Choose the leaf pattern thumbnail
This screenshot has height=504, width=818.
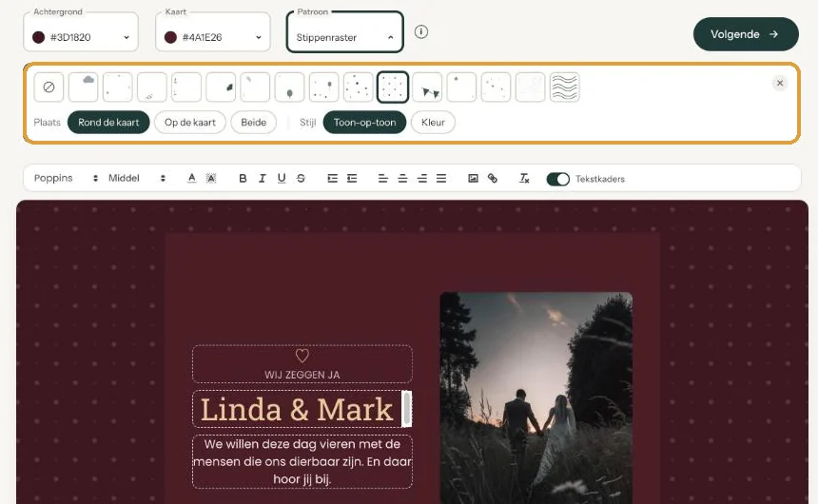pos(221,87)
